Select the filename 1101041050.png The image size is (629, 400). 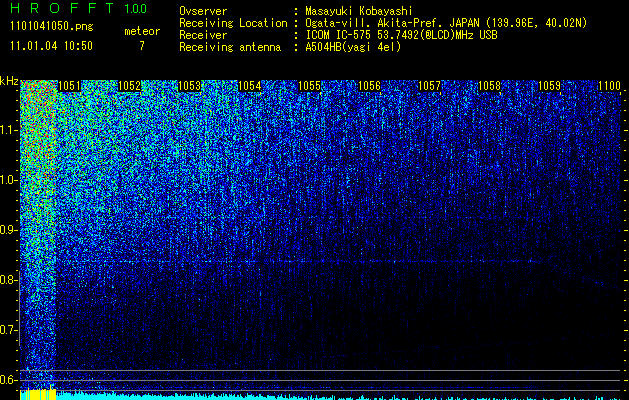click(52, 26)
